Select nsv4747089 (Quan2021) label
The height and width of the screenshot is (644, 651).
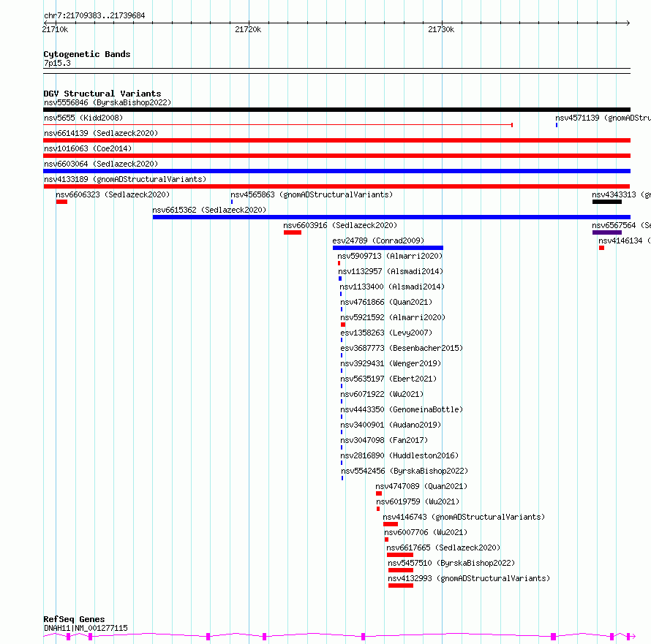(421, 486)
